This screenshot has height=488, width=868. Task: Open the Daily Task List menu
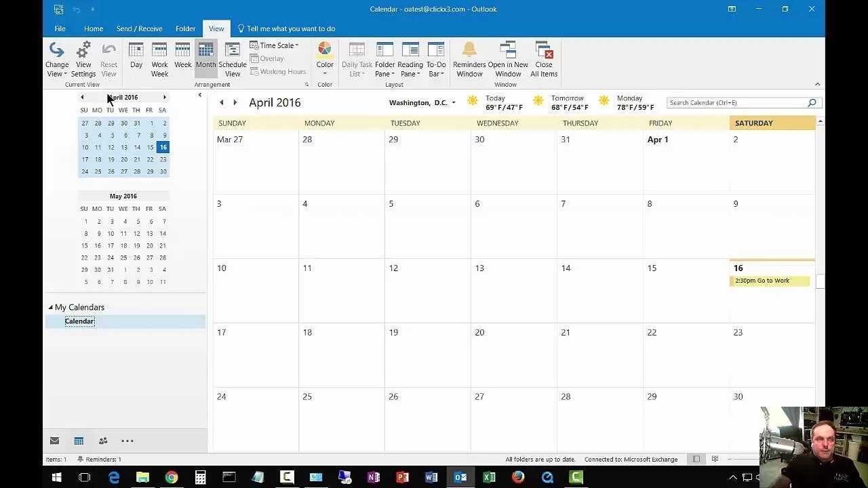point(357,60)
